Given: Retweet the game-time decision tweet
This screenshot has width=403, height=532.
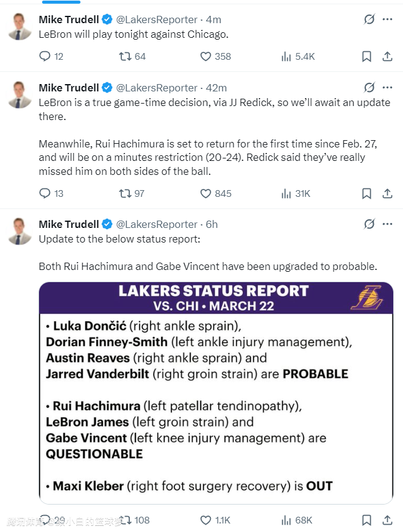Looking at the screenshot, I should coord(125,193).
